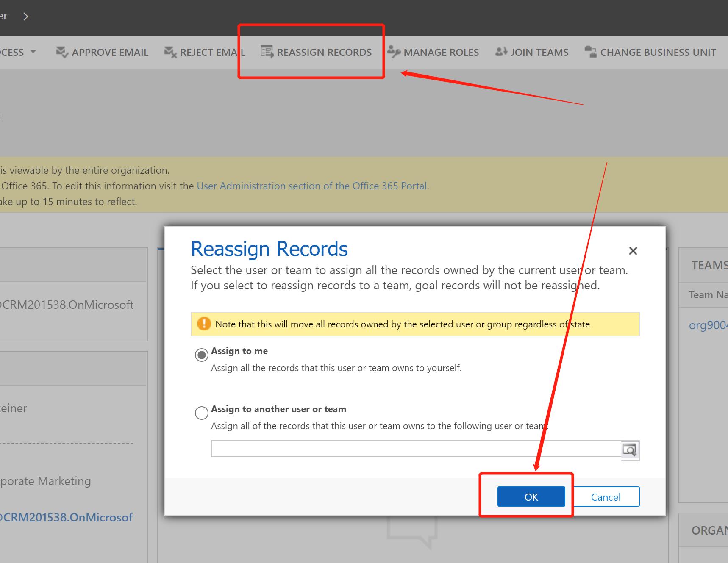Close the Reassign Records dialog with X
728x563 pixels.
tap(633, 251)
